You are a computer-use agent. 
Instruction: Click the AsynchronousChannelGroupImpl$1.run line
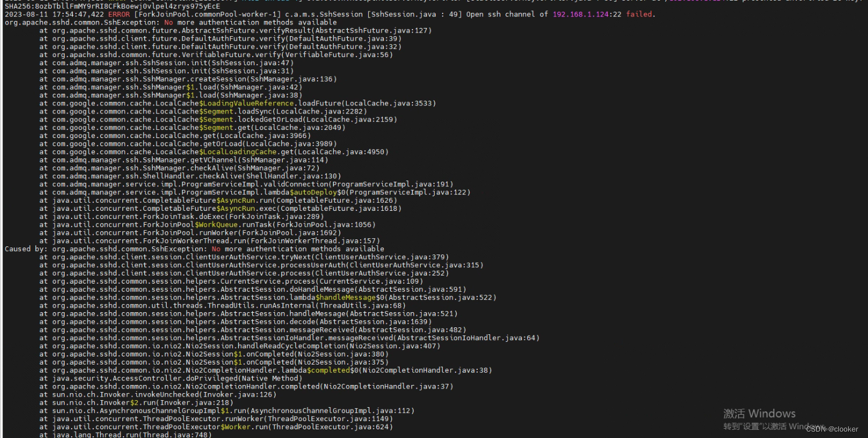[227, 411]
